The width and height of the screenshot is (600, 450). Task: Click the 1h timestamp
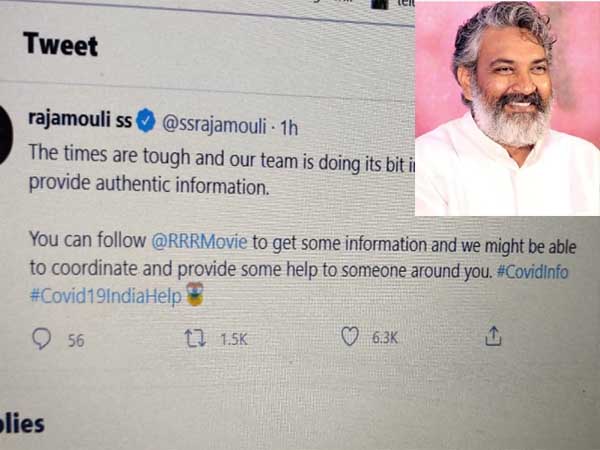pos(289,128)
